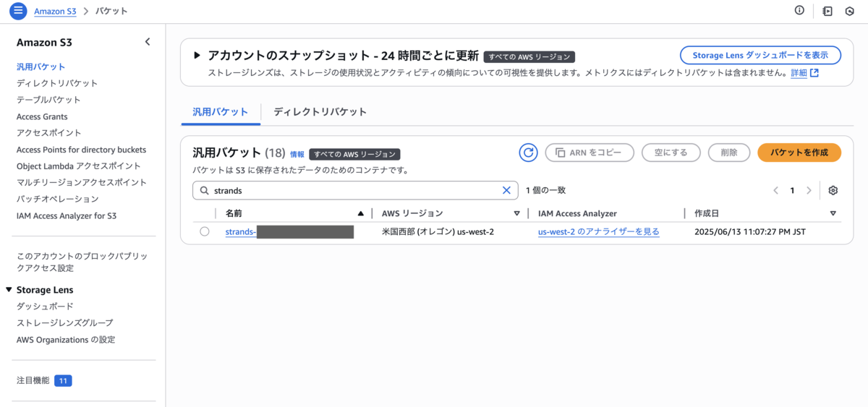Sort by 名前 ascending arrow
Screen dimensions: 868x407
pyautogui.click(x=361, y=213)
